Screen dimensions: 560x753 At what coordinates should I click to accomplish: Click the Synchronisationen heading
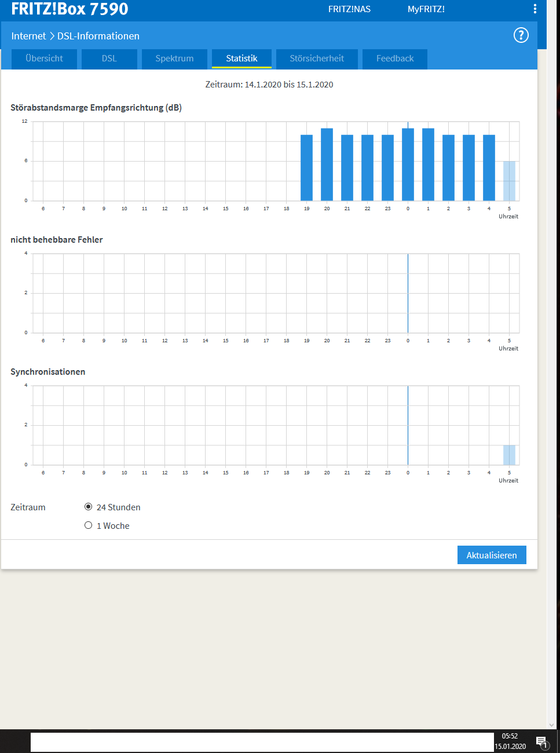[x=48, y=372]
